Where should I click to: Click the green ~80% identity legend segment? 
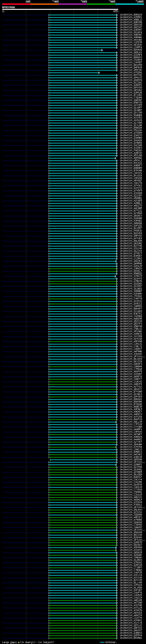pos(101,4)
